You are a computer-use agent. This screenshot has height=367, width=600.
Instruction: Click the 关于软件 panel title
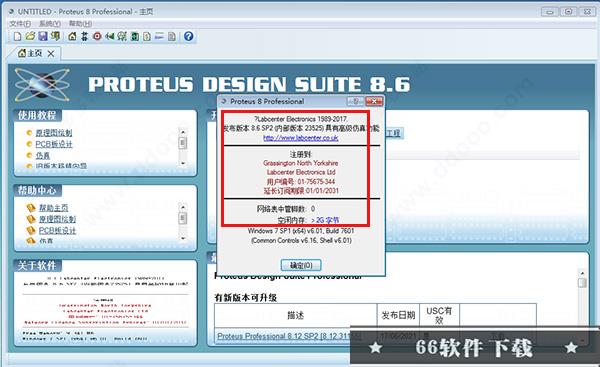click(x=37, y=265)
